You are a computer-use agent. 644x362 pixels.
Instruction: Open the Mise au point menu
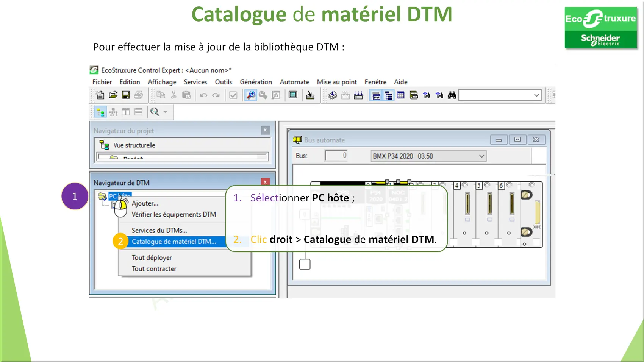[337, 82]
